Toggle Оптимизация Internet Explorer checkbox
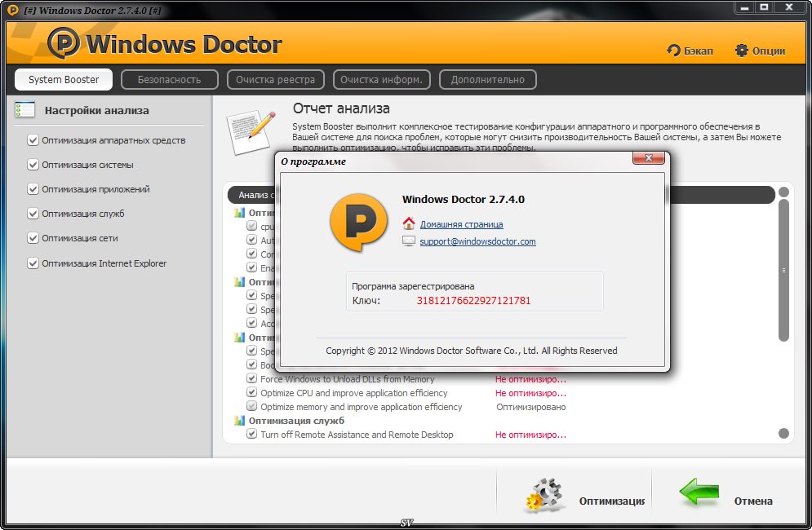The image size is (812, 530). point(33,263)
